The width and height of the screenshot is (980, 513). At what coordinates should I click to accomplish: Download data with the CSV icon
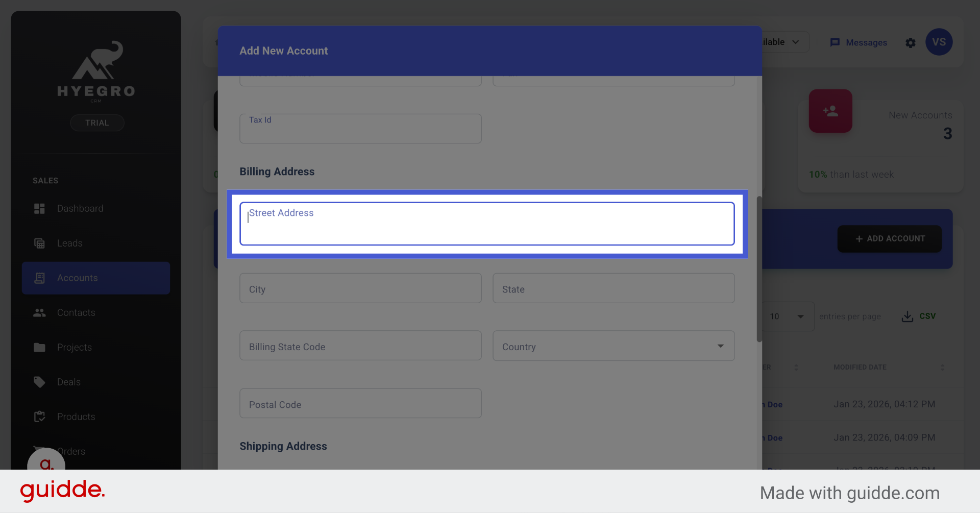point(907,316)
